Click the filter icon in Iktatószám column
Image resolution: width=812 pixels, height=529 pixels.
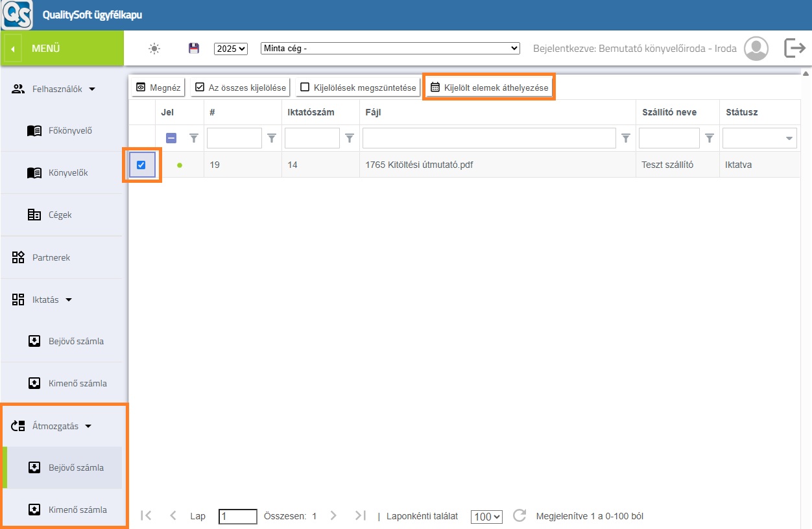coord(350,138)
